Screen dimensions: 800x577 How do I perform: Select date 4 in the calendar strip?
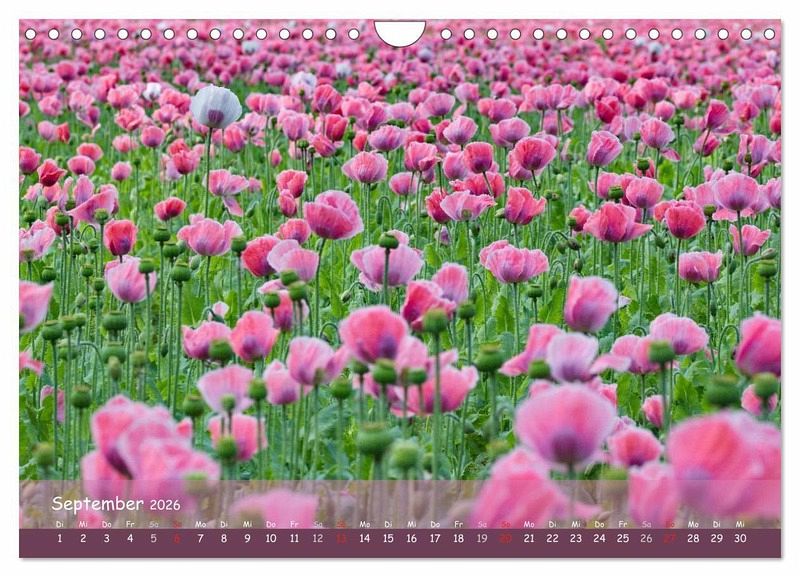[x=130, y=538]
